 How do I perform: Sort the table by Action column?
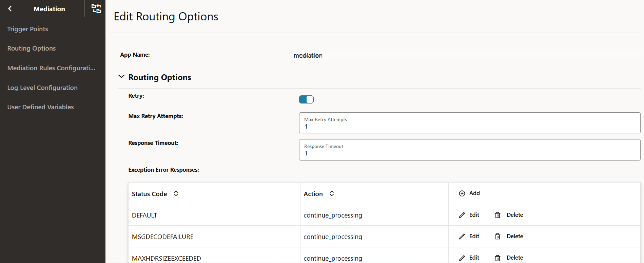coord(332,193)
